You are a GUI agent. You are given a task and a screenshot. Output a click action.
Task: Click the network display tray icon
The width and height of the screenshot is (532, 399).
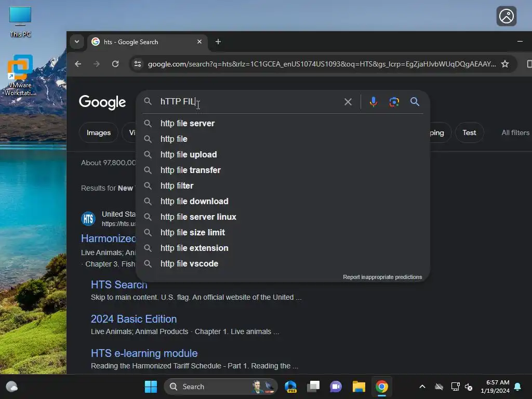tap(455, 387)
